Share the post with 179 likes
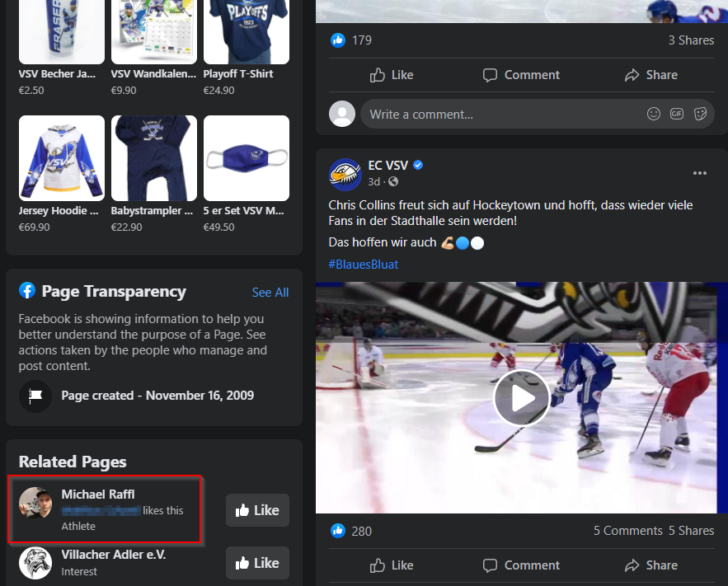728x586 pixels. click(x=651, y=75)
